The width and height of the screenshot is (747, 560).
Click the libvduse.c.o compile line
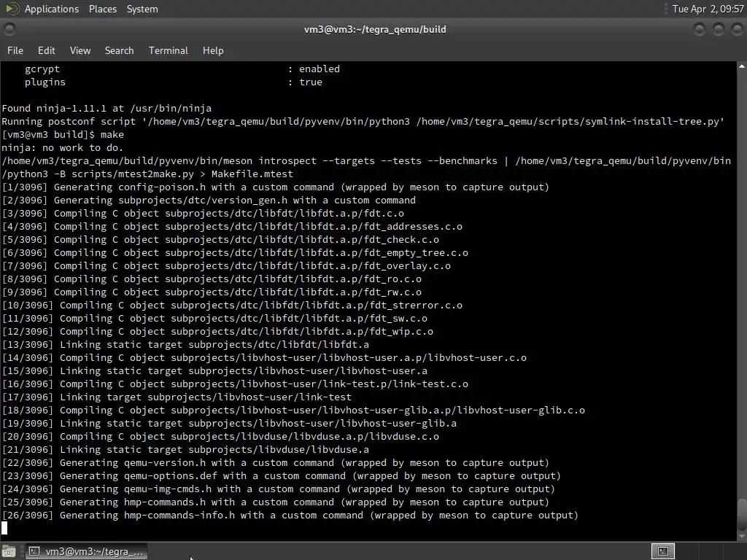[x=220, y=437]
